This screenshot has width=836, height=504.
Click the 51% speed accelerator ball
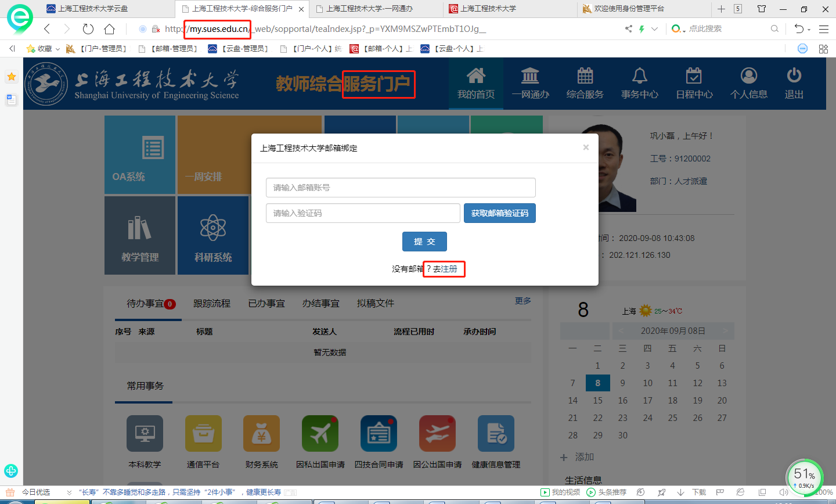coord(804,477)
